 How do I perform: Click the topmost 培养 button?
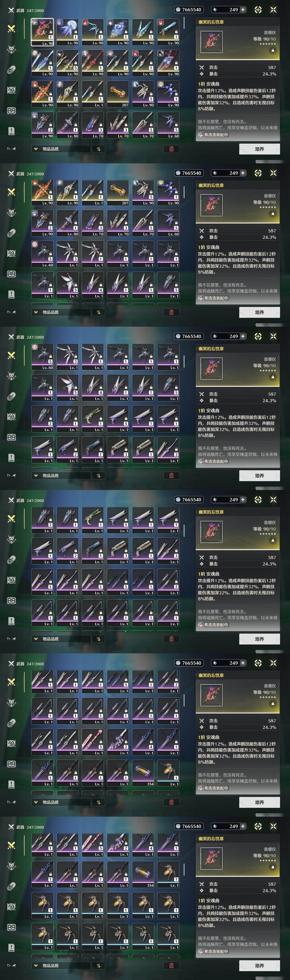pos(260,149)
